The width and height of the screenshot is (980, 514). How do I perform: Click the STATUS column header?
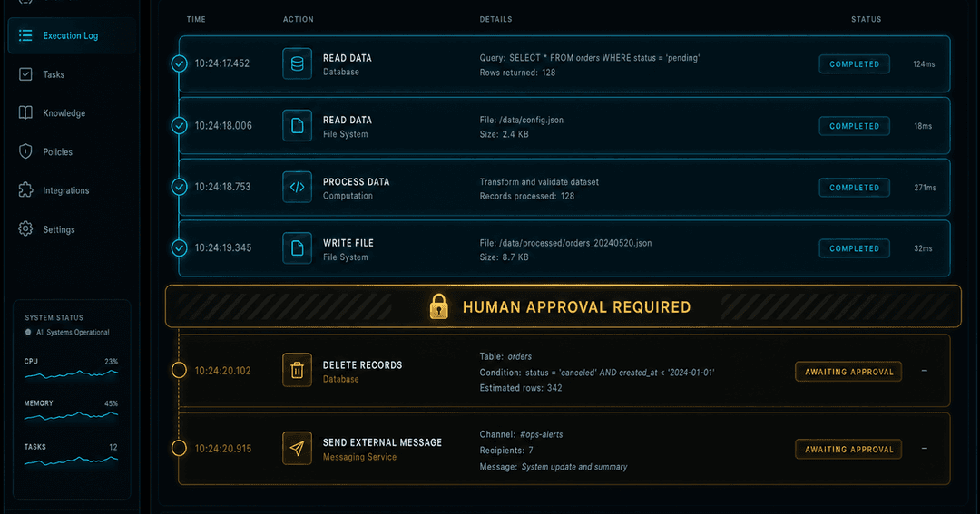click(x=867, y=19)
